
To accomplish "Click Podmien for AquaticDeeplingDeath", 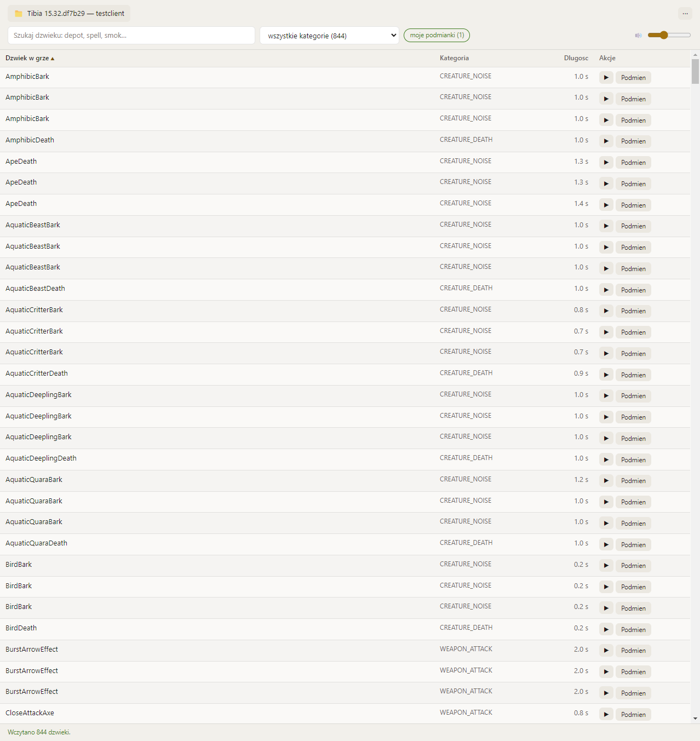I will tap(633, 459).
